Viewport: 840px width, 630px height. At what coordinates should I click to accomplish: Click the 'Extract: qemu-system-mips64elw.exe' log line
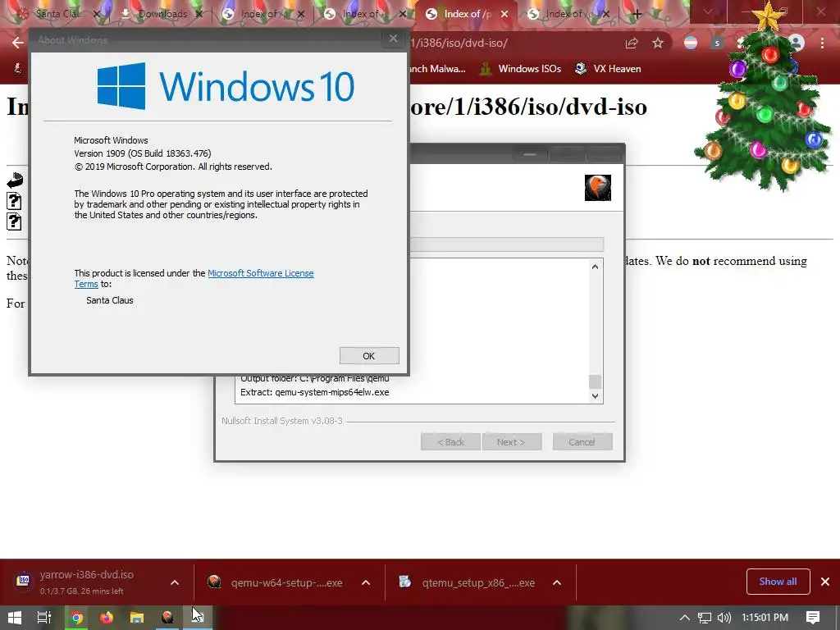(x=315, y=392)
